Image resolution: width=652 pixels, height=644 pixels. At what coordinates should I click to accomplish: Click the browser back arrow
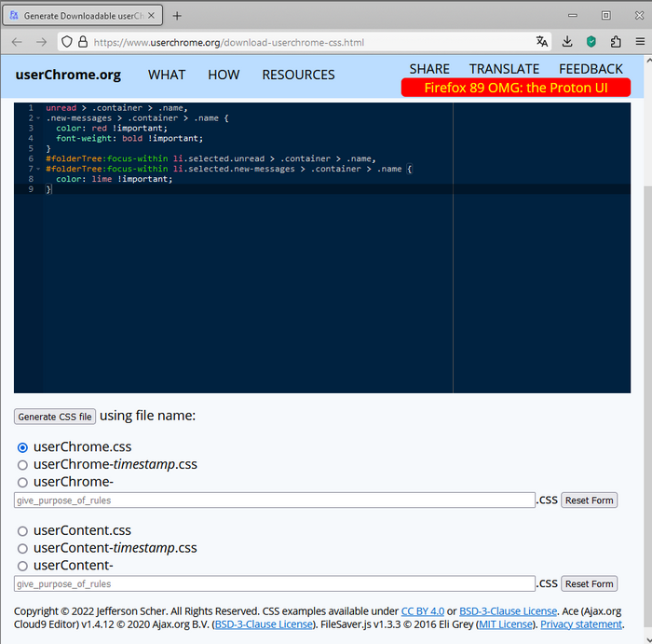coord(17,42)
